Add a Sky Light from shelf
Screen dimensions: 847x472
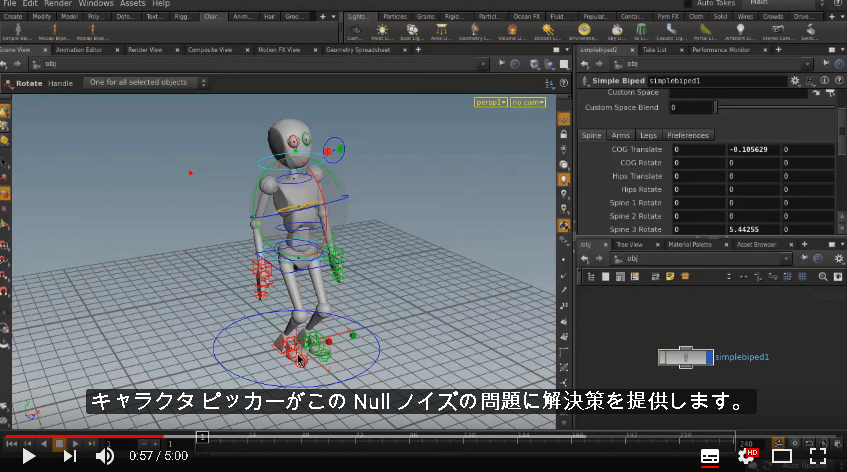point(616,32)
